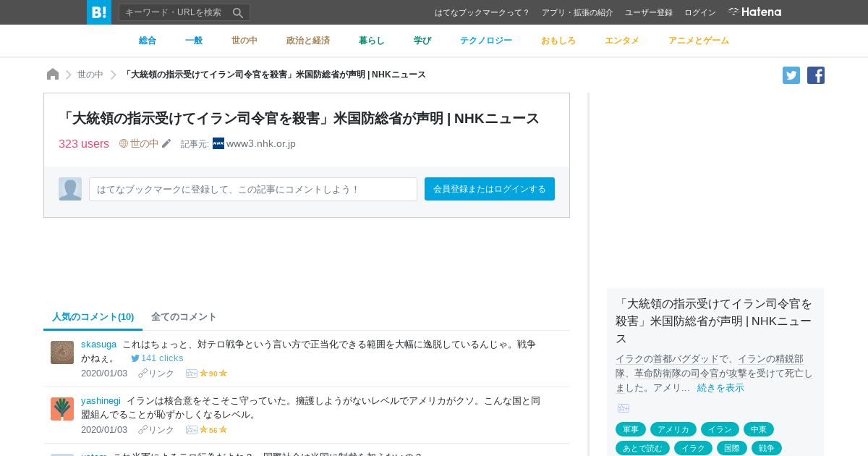Open the permalink of yashinegi's comment
Screen dimensions: 868x456
click(156, 430)
